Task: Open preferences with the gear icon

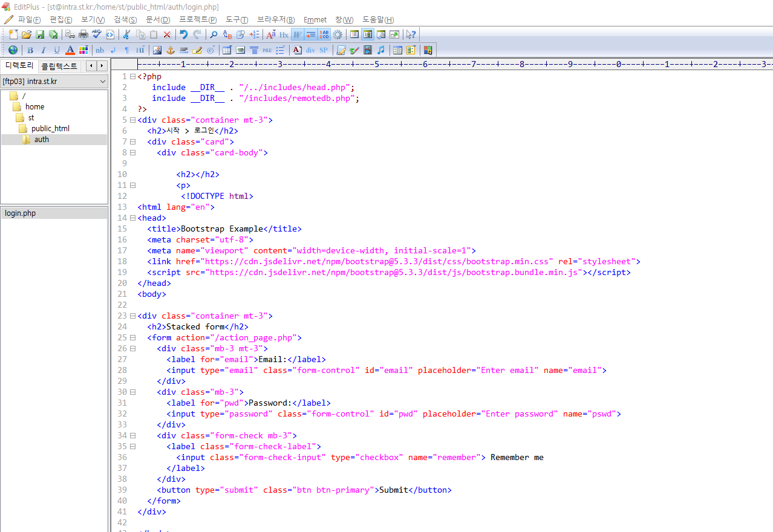Action: [x=338, y=34]
